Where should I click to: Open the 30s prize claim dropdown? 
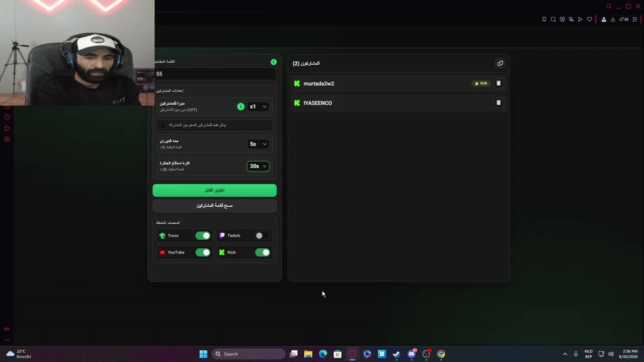(x=258, y=166)
